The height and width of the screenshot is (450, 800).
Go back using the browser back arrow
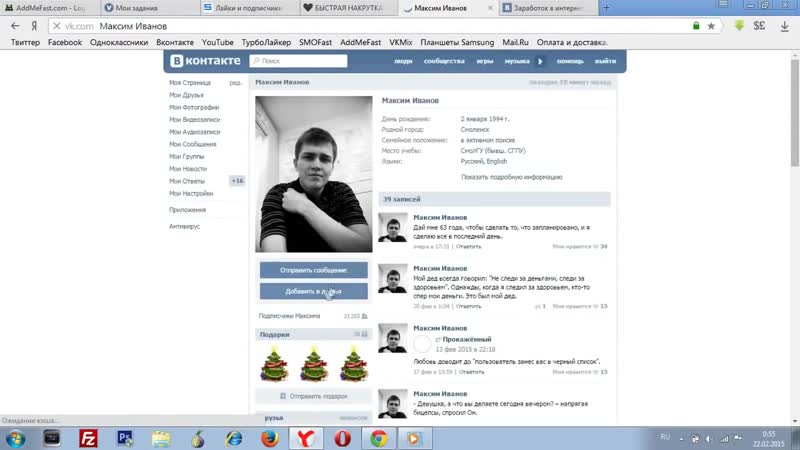click(x=15, y=26)
